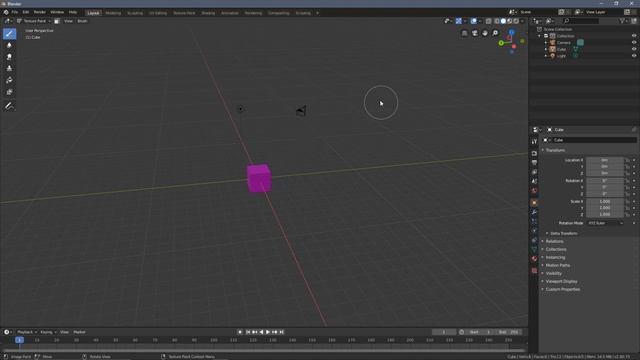Image resolution: width=640 pixels, height=360 pixels.
Task: Toggle viewport overlays display
Action: pos(473,21)
